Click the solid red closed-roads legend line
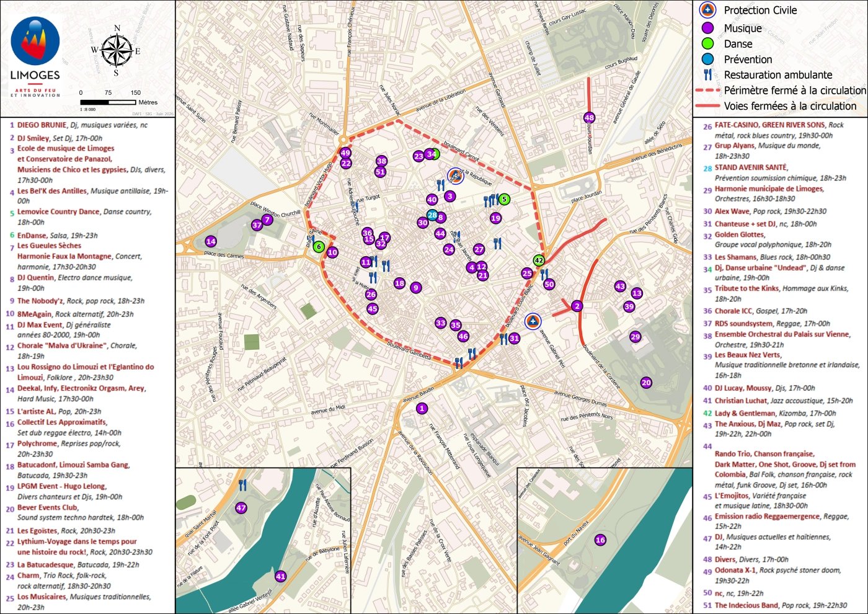This screenshot has width=868, height=614. [x=707, y=106]
